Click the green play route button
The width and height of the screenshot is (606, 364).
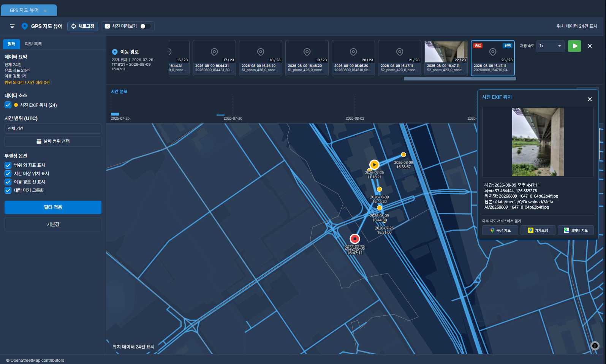click(574, 46)
